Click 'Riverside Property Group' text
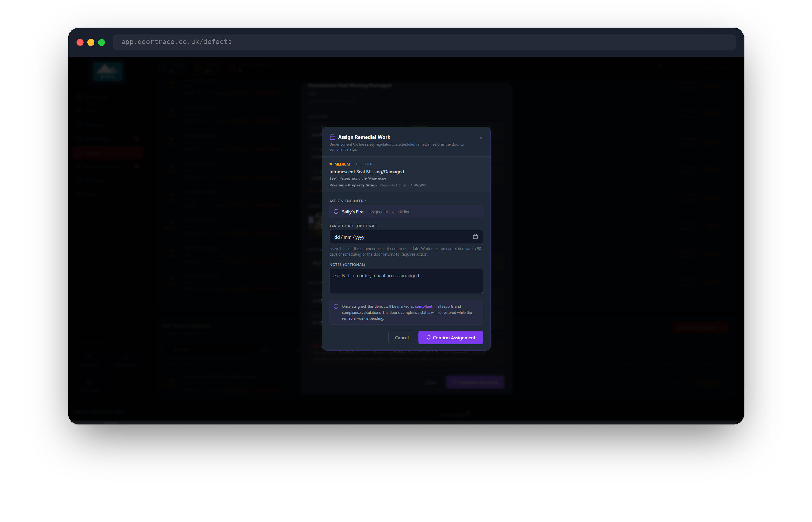Image resolution: width=812 pixels, height=522 pixels. coord(353,185)
